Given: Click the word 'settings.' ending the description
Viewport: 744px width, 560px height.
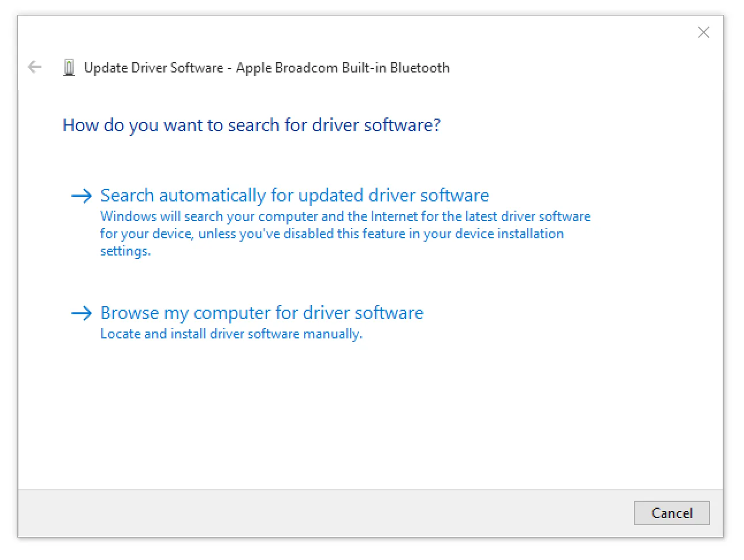Looking at the screenshot, I should click(x=125, y=252).
